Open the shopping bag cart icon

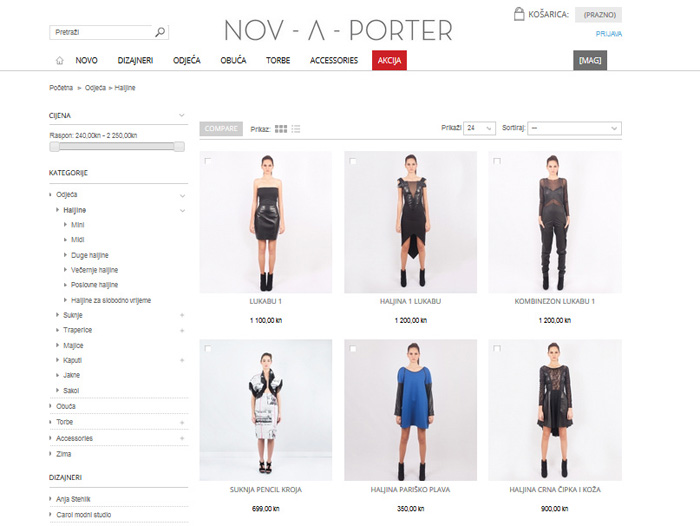click(x=519, y=14)
